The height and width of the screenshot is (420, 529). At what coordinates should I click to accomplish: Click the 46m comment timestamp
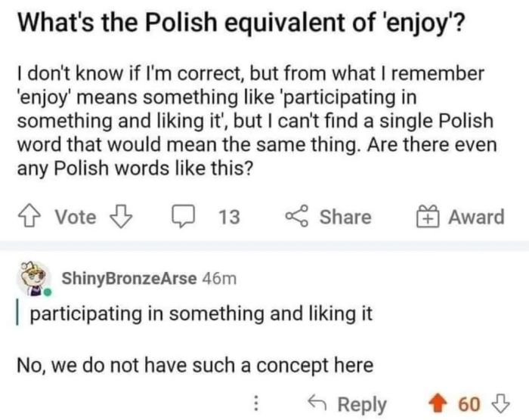[x=220, y=278]
